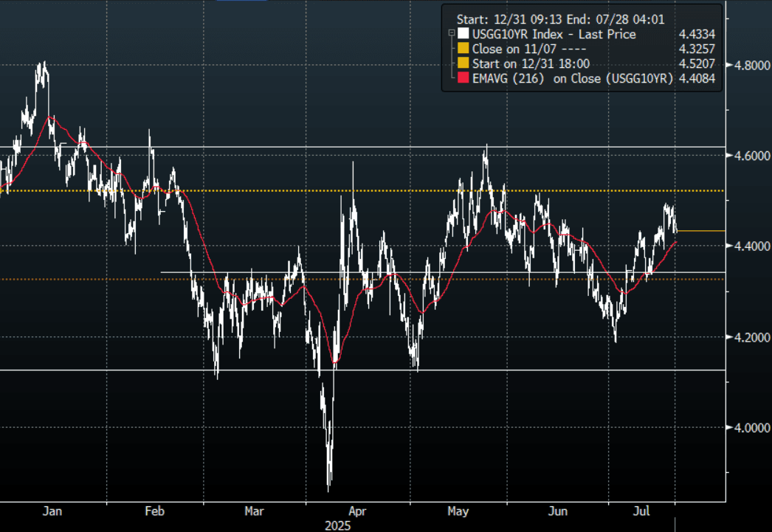Viewport: 772px width, 532px height.
Task: Click the yellow swatch beside Start on 12/31
Action: pyautogui.click(x=463, y=63)
